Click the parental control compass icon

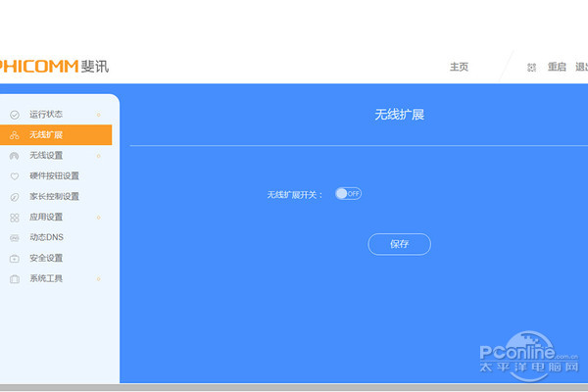(15, 197)
